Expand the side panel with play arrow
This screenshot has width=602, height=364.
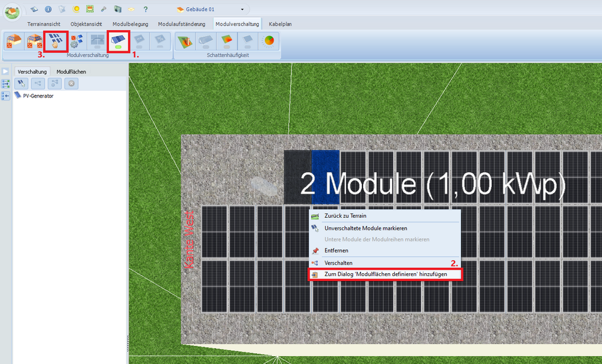click(x=5, y=72)
